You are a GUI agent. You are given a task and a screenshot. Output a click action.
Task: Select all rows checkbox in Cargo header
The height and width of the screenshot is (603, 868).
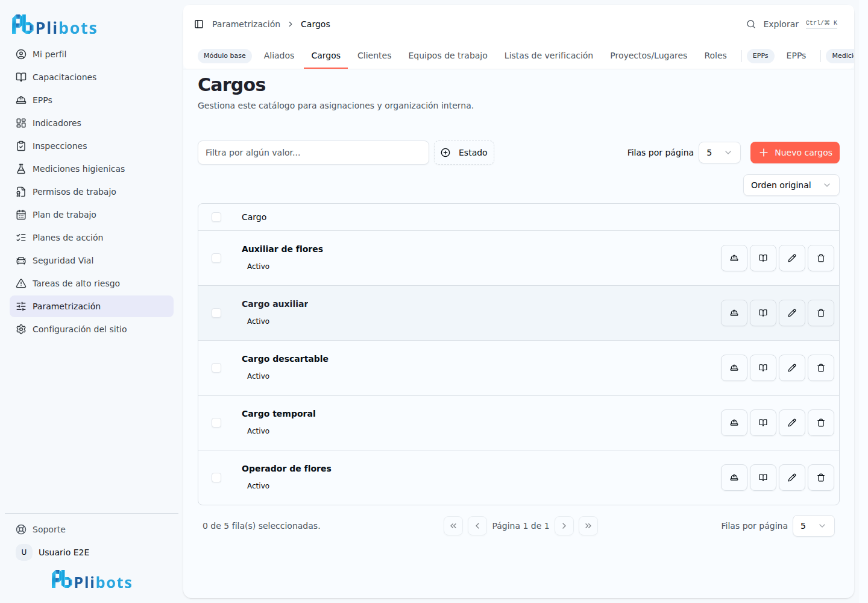[x=216, y=217]
